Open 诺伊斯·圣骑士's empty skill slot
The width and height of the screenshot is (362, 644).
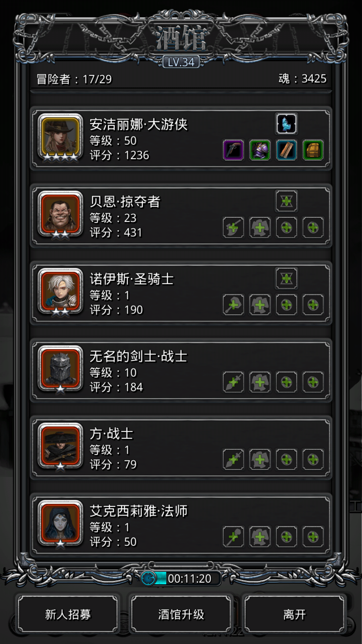tap(287, 278)
